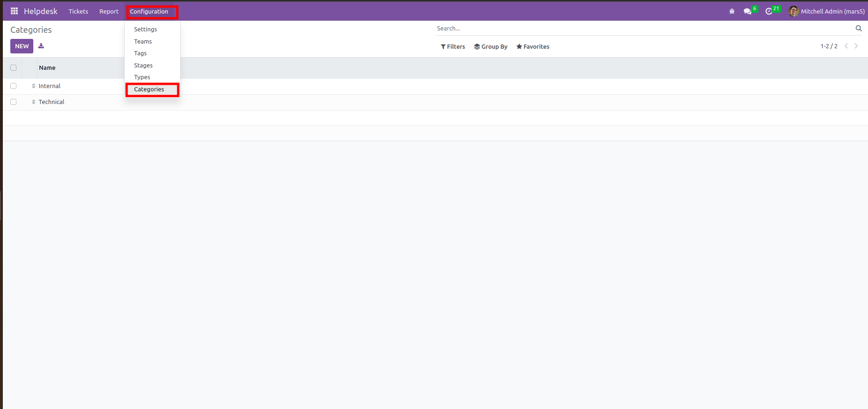
Task: Tick the select-all header checkbox
Action: pos(13,68)
